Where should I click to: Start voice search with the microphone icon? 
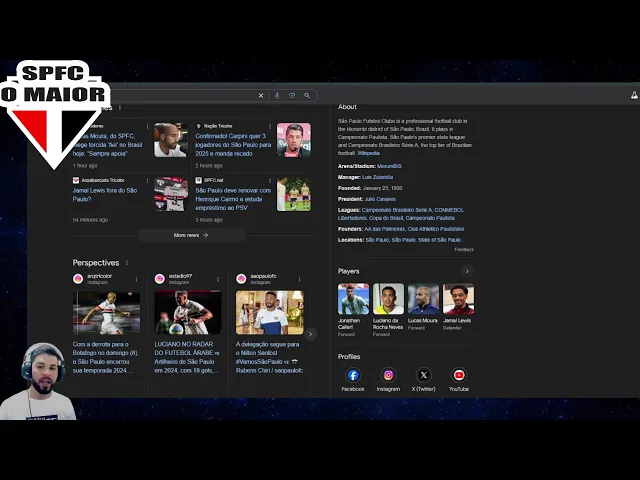[x=277, y=96]
